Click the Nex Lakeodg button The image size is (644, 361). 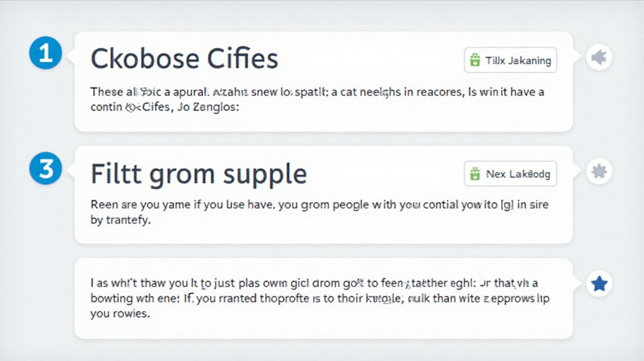pos(510,174)
